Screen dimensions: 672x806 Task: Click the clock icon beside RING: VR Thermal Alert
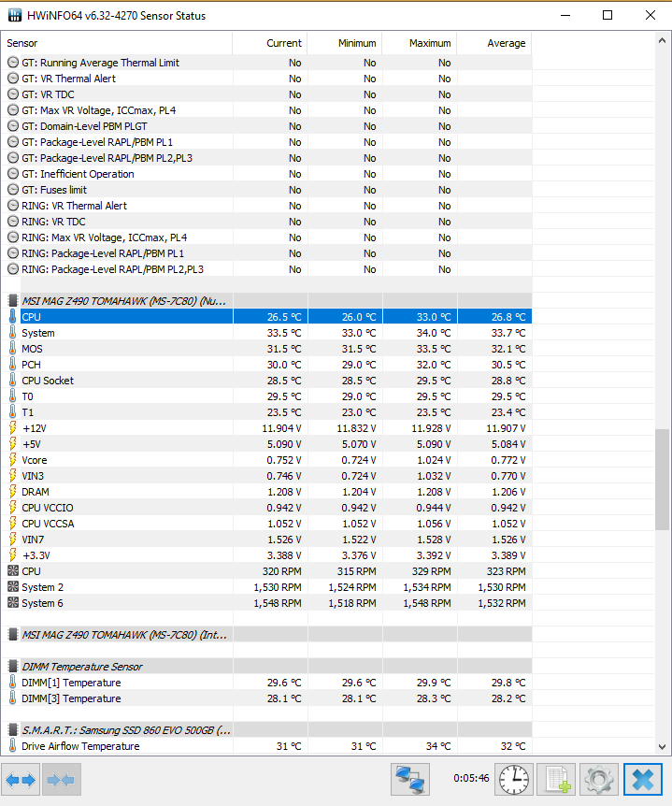13,206
